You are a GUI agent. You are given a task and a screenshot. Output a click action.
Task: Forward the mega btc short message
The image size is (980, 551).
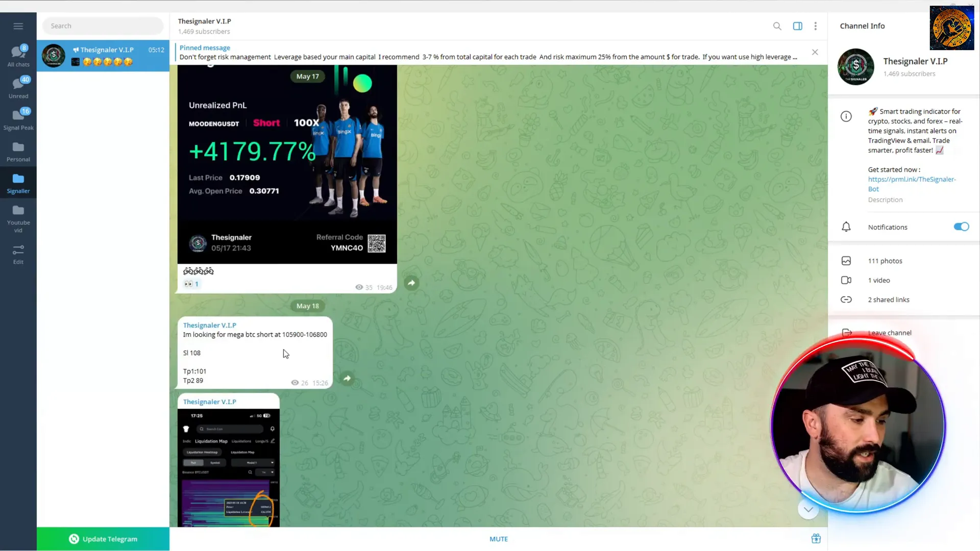(x=347, y=378)
